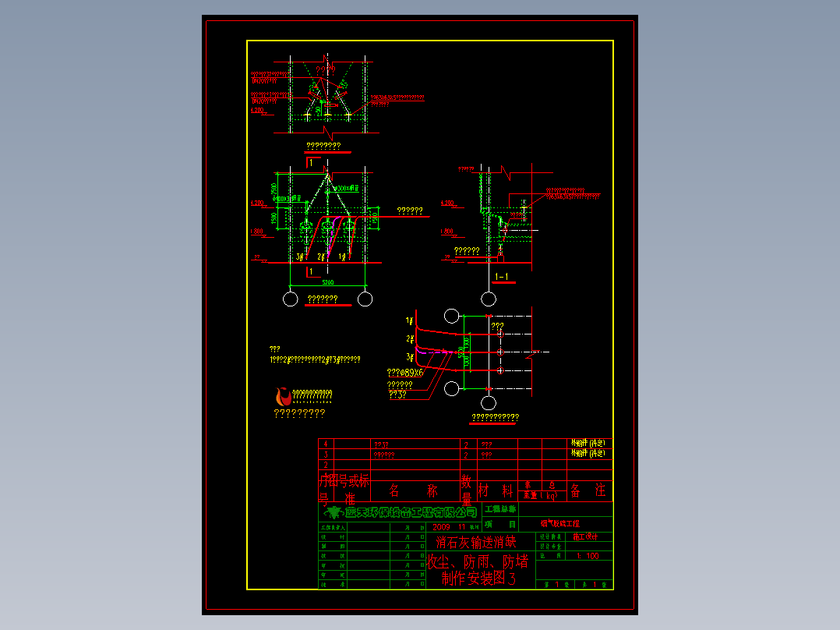Select the pipe label ending in "φ89X6"
The width and height of the screenshot is (840, 630).
tap(405, 372)
